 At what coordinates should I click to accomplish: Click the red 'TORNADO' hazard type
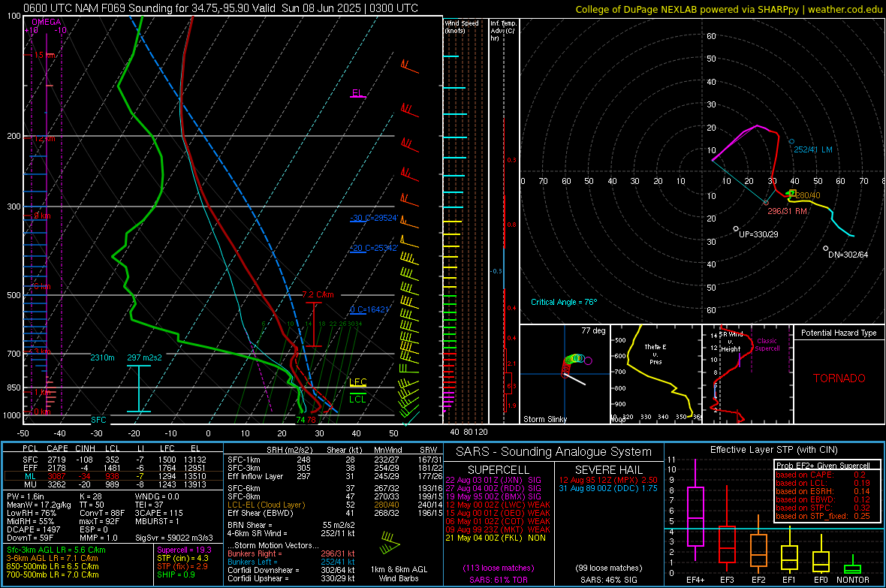pyautogui.click(x=839, y=378)
